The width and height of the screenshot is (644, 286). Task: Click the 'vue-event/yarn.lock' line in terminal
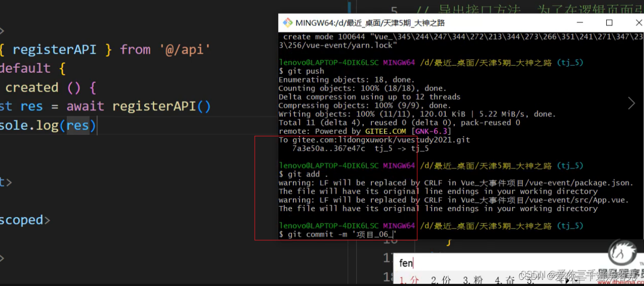[x=338, y=45]
